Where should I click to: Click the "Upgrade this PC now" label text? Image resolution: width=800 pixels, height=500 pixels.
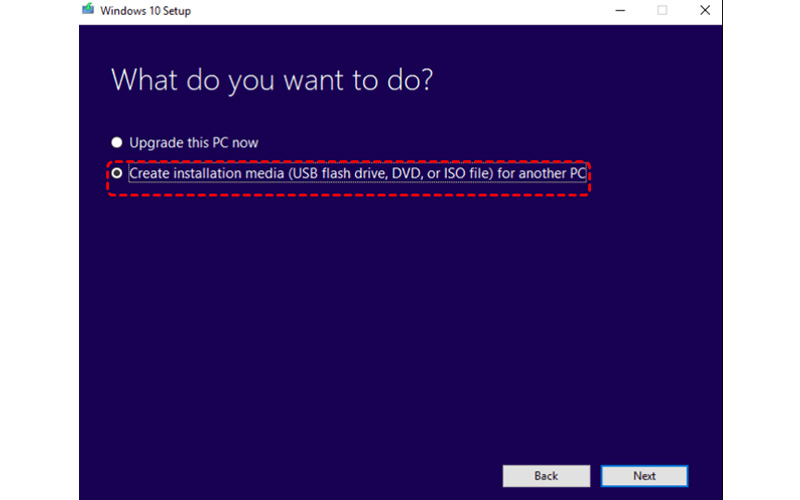click(193, 143)
